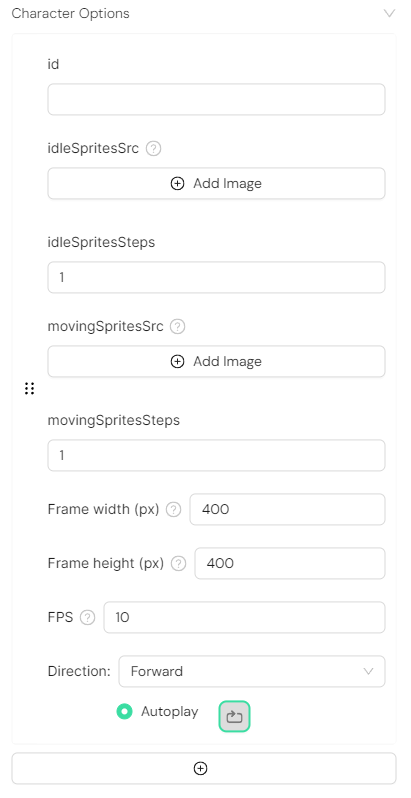Screen dimensions: 411x798
Task: Click the Direction dropdown arrow
Action: point(368,672)
